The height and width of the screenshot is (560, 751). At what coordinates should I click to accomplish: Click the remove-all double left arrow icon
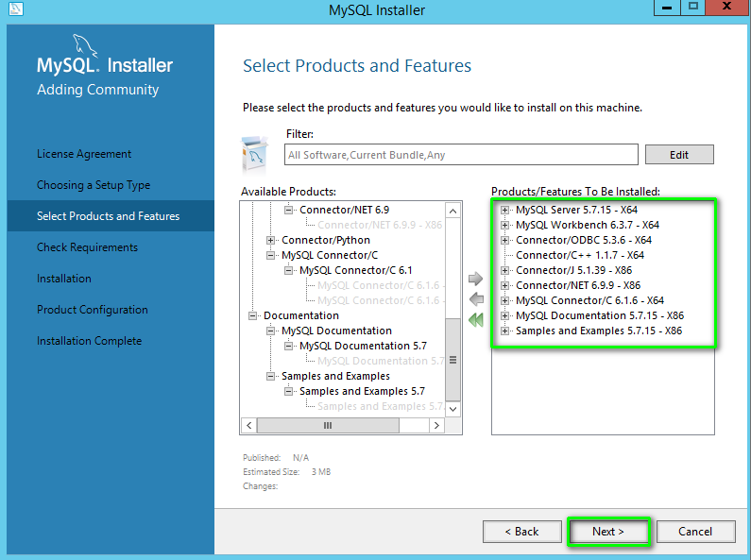click(476, 320)
